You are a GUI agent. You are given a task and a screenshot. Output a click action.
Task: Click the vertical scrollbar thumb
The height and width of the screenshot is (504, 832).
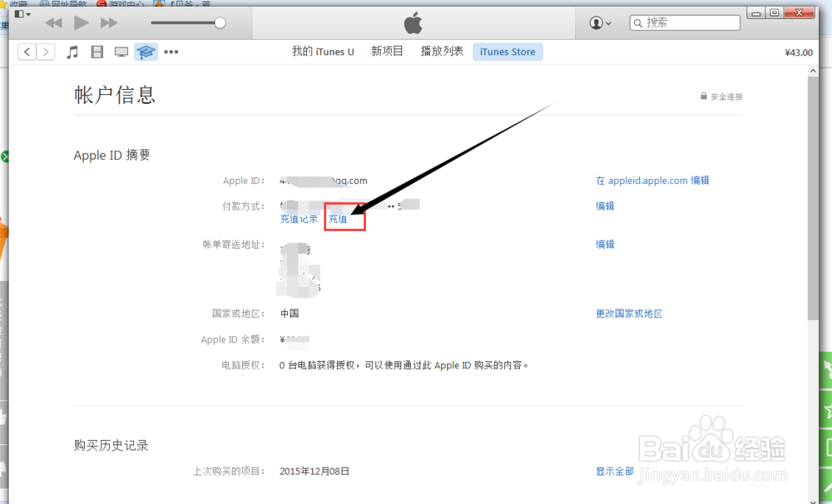[813, 198]
